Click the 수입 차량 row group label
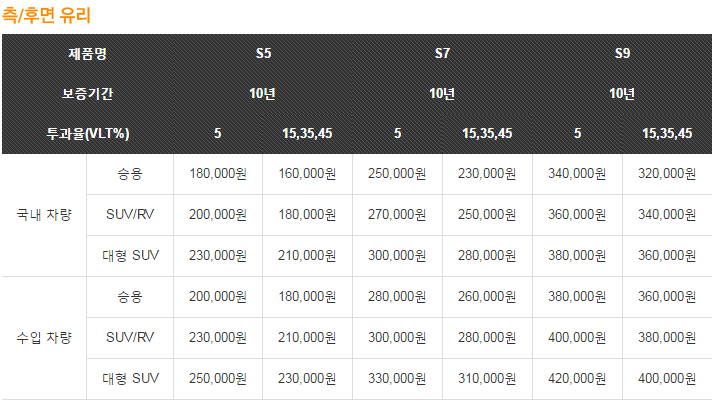714x414 pixels. point(44,338)
